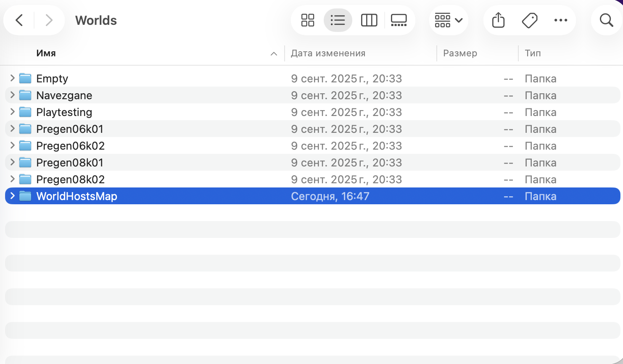This screenshot has height=364, width=623.
Task: Open the grouping options dropdown
Action: (x=448, y=20)
